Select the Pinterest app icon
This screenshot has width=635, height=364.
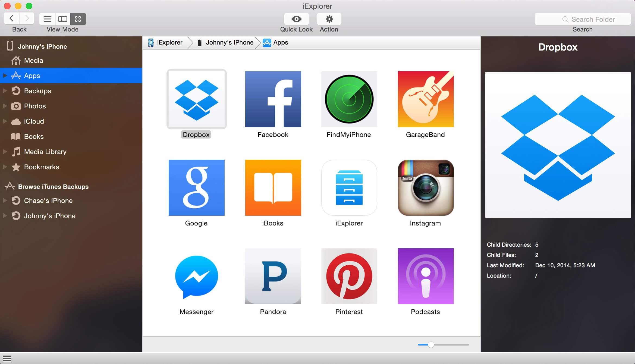tap(349, 276)
